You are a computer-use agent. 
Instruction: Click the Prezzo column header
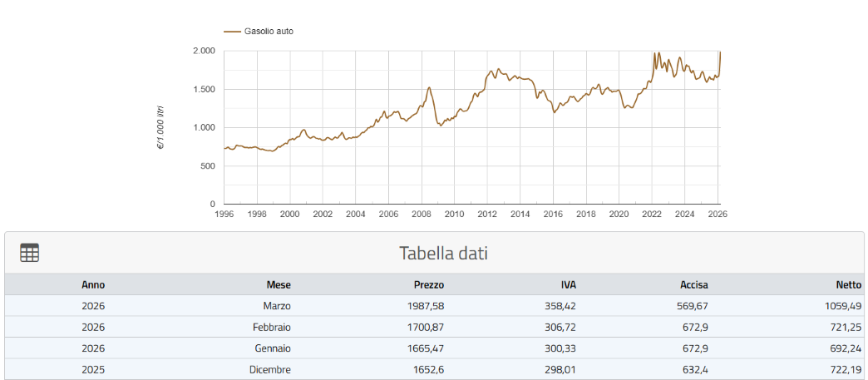pos(429,285)
